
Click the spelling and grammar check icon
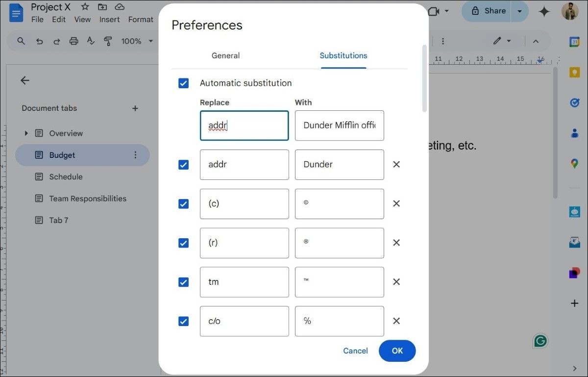click(91, 41)
